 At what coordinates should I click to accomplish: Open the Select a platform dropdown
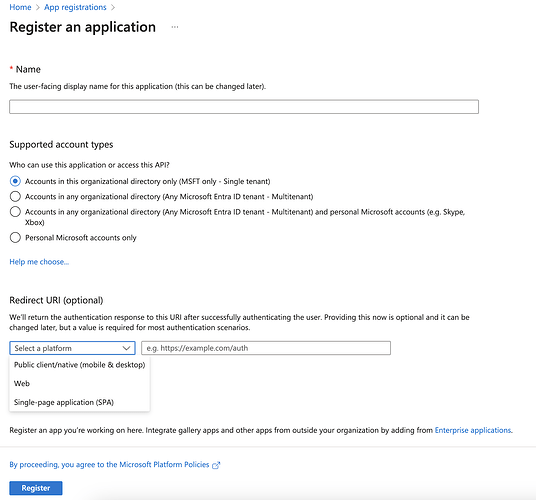pos(72,348)
